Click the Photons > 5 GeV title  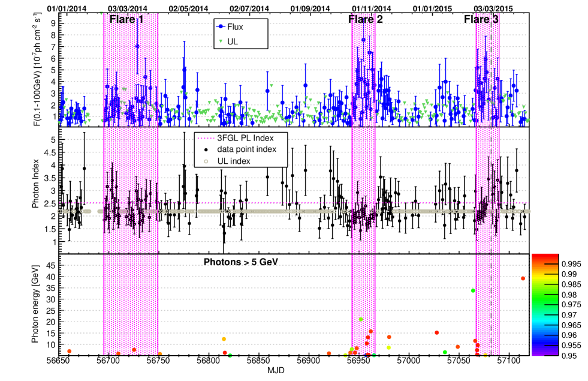click(x=241, y=262)
